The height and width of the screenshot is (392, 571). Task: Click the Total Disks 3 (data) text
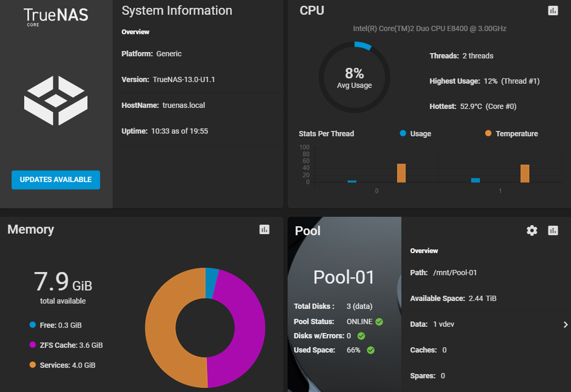coord(333,307)
